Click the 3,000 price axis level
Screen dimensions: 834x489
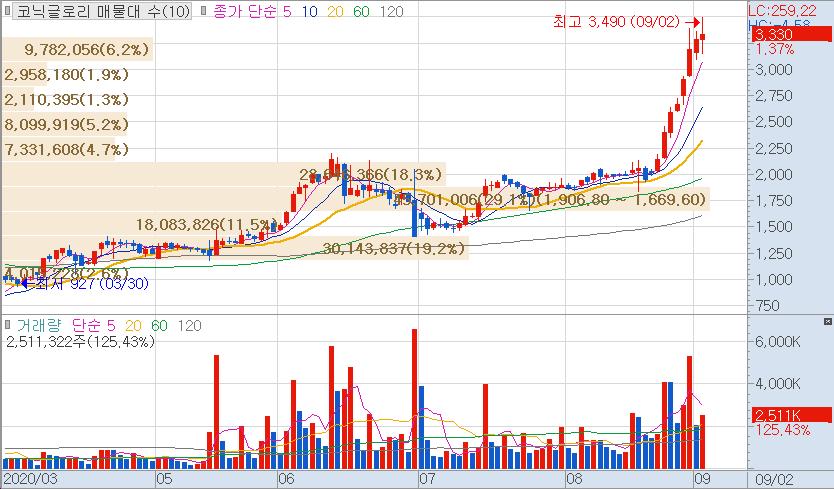coord(774,70)
